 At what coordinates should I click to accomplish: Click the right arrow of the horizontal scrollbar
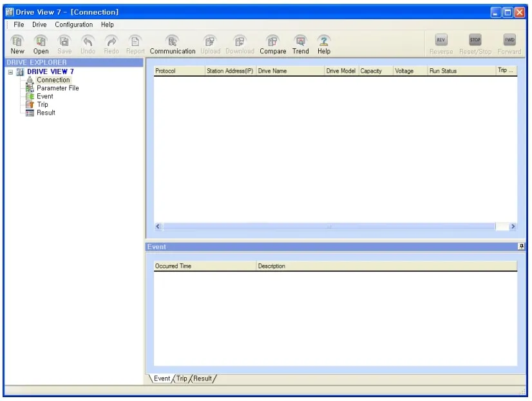513,227
